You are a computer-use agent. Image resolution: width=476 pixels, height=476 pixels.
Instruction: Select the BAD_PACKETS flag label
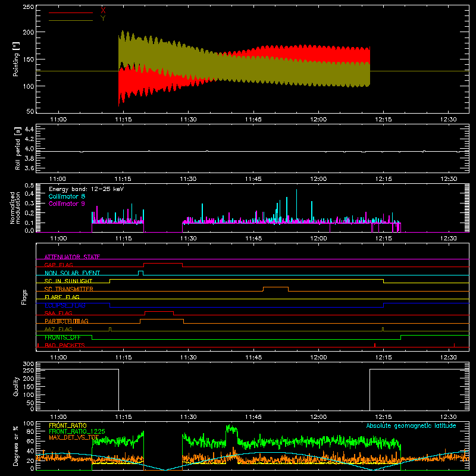pyautogui.click(x=65, y=345)
